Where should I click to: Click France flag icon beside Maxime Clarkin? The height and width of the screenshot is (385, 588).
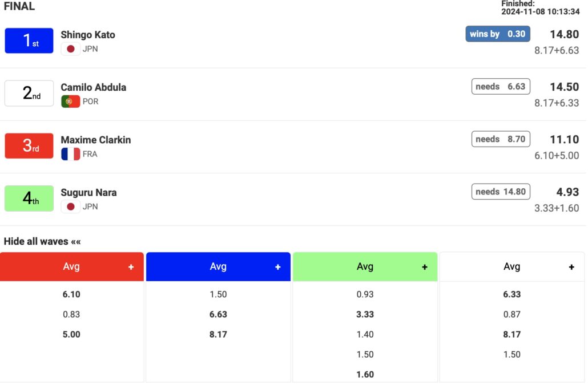tap(71, 154)
